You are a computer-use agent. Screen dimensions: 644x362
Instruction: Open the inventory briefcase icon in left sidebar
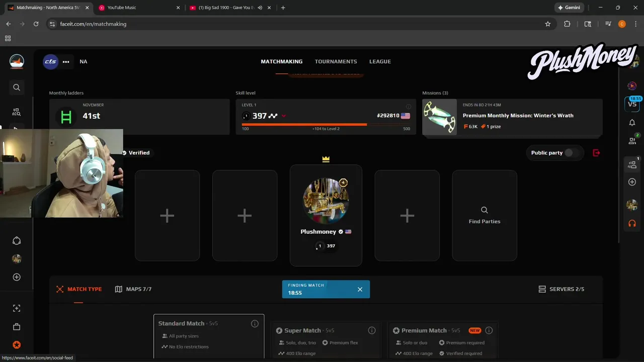(x=17, y=327)
